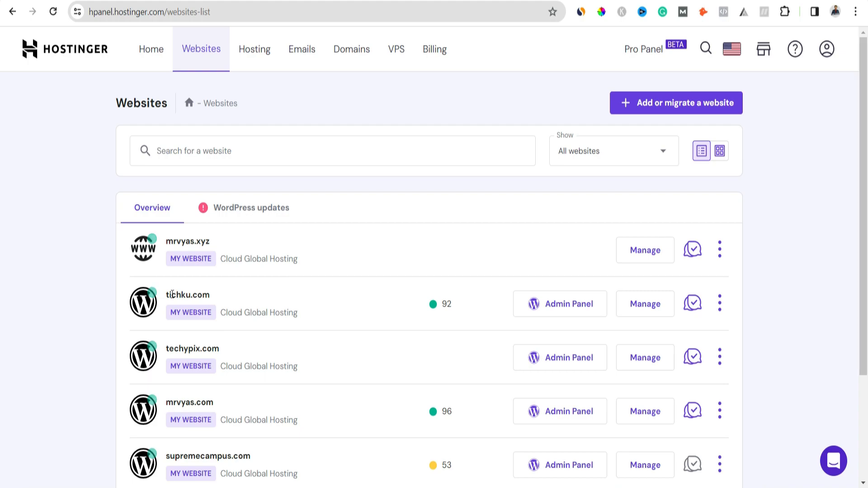This screenshot has height=488, width=868.
Task: Click the WordPress logo of supremecampus.com
Action: [143, 463]
